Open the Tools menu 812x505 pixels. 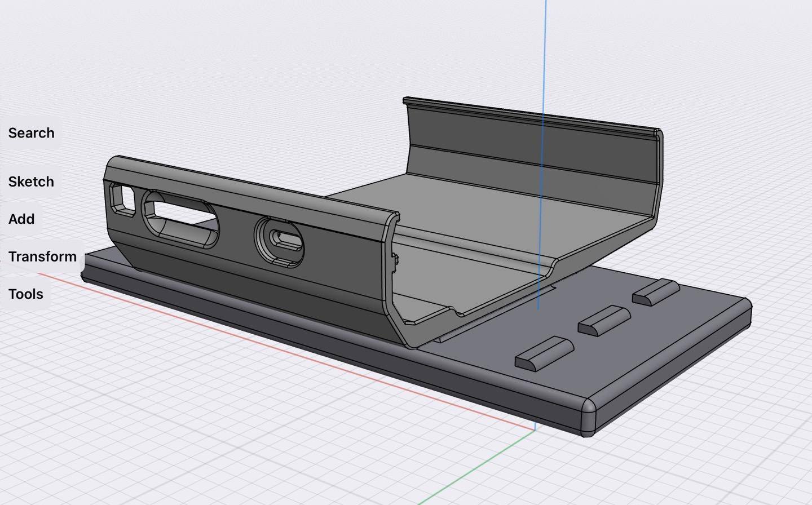coord(26,294)
